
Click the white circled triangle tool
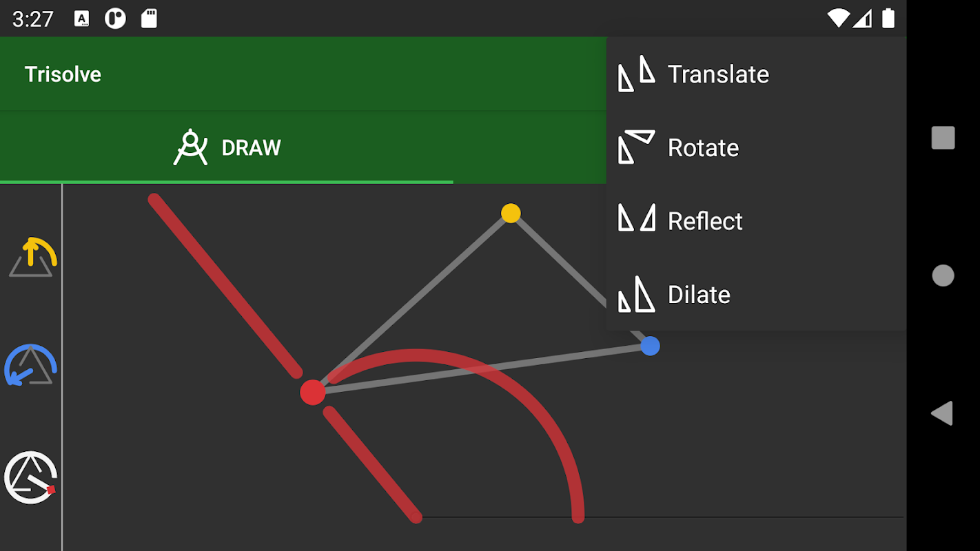click(30, 477)
